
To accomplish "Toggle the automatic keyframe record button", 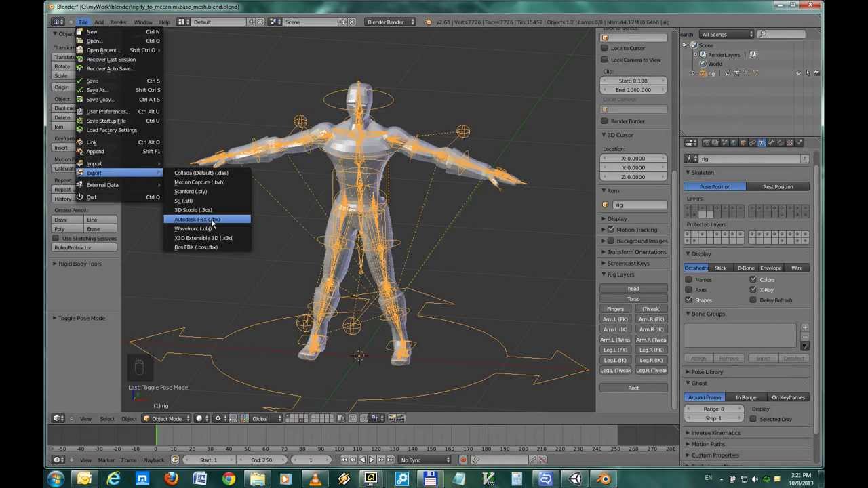I will point(463,460).
